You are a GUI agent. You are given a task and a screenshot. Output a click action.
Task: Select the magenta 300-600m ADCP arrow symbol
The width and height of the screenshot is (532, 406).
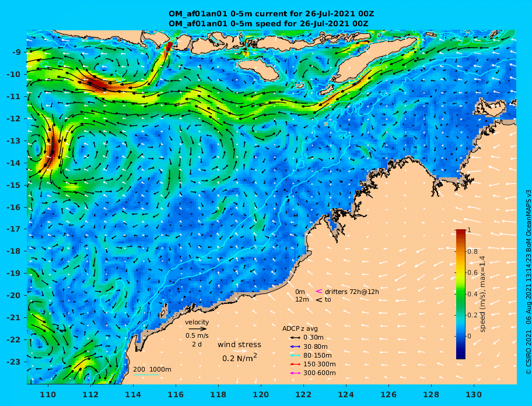[295, 373]
